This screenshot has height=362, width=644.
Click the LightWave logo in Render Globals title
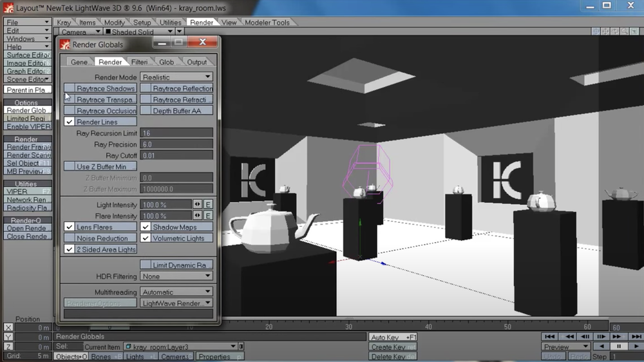pos(65,44)
